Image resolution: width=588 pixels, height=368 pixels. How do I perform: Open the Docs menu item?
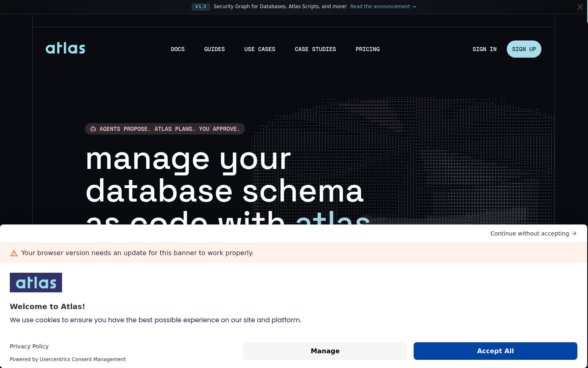(x=178, y=49)
